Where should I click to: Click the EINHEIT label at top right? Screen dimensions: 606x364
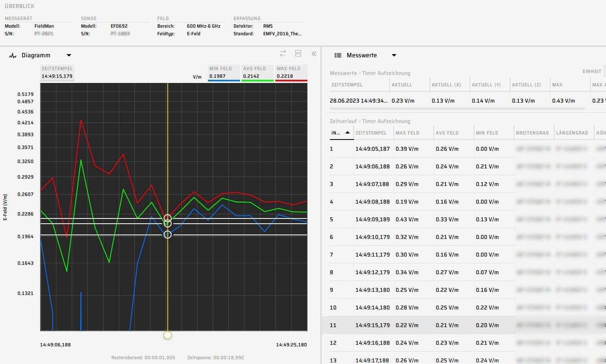(592, 71)
